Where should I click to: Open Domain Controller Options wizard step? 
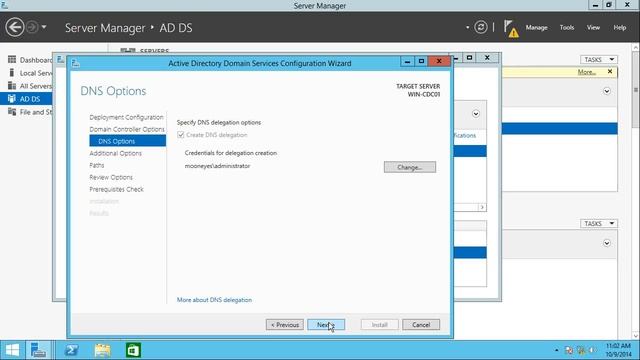pos(127,129)
